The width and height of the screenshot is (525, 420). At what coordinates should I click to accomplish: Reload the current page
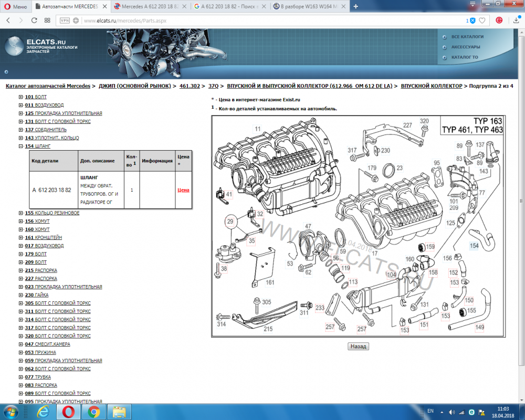pyautogui.click(x=33, y=21)
